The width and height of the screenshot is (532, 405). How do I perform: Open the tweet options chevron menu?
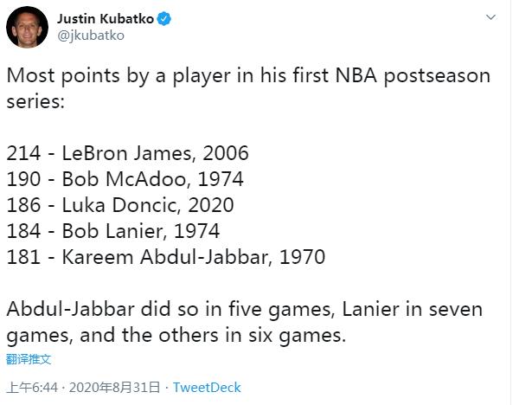click(490, 17)
